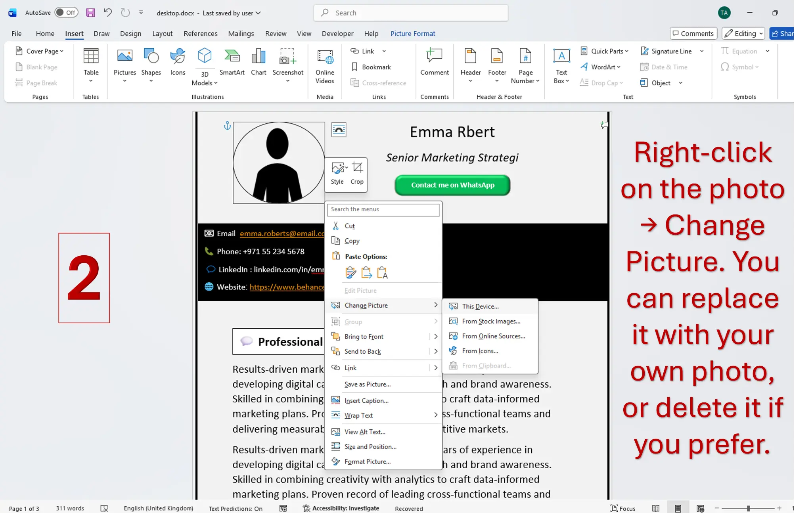The image size is (812, 513).
Task: Enable Focus mode from the status bar
Action: 624,508
